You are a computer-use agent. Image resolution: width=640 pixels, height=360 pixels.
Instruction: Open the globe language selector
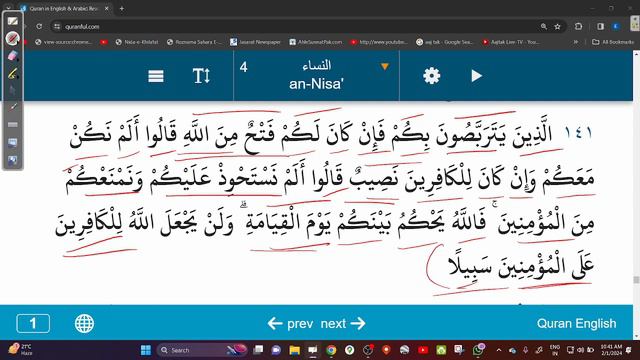pyautogui.click(x=84, y=323)
